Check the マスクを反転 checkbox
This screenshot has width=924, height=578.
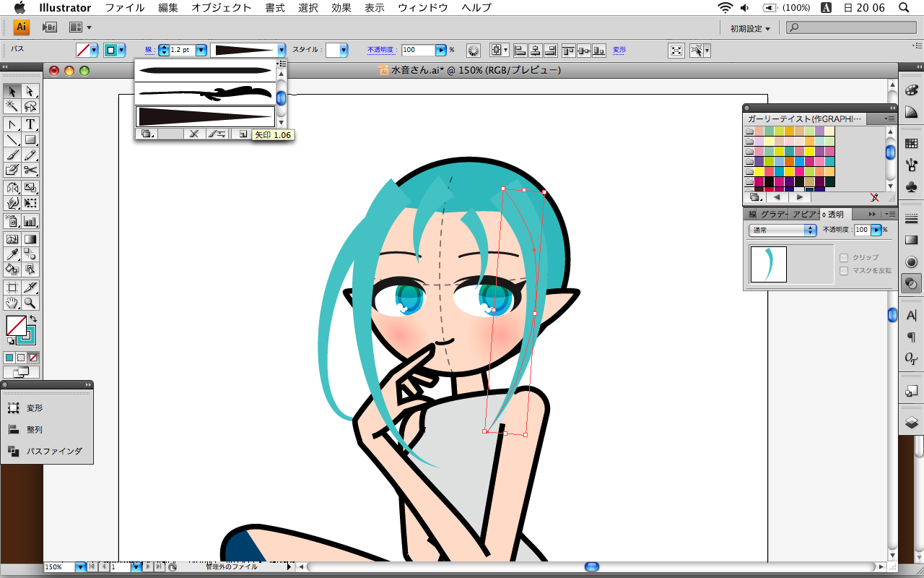click(x=844, y=271)
